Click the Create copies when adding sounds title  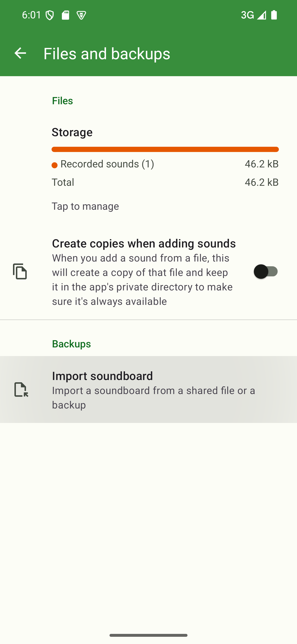pyautogui.click(x=144, y=244)
